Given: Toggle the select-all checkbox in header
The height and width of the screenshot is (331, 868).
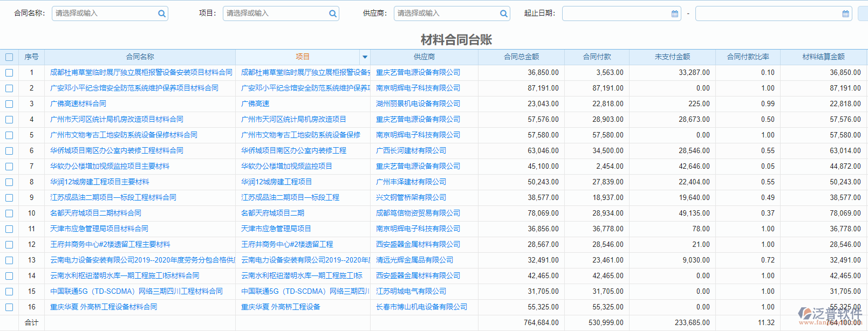Looking at the screenshot, I should pyautogui.click(x=9, y=57).
